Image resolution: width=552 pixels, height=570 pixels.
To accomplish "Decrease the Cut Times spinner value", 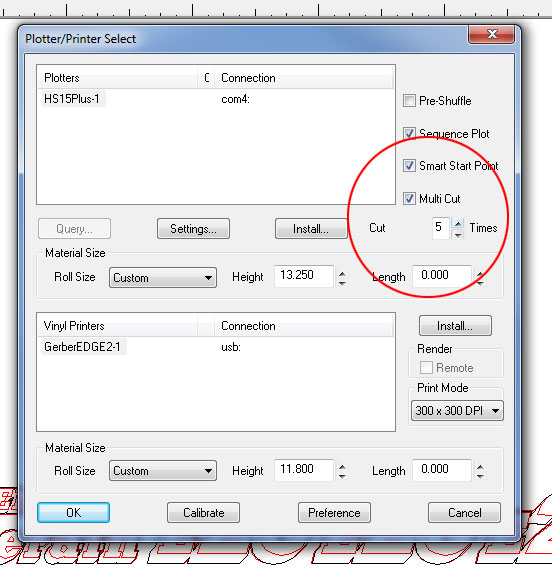I will pyautogui.click(x=458, y=234).
